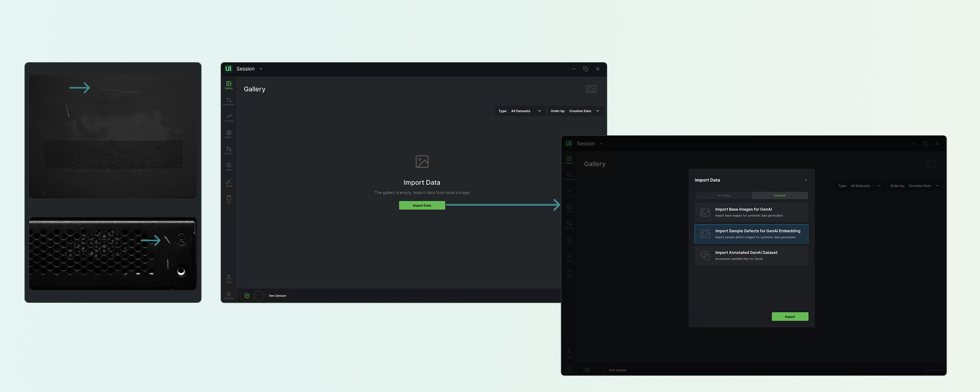Open the Order by: Creation Date dropdown, right window

point(915,186)
